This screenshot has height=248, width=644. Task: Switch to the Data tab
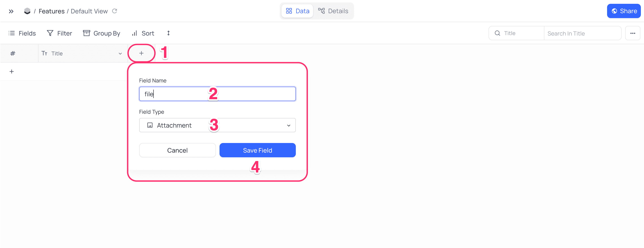point(297,11)
